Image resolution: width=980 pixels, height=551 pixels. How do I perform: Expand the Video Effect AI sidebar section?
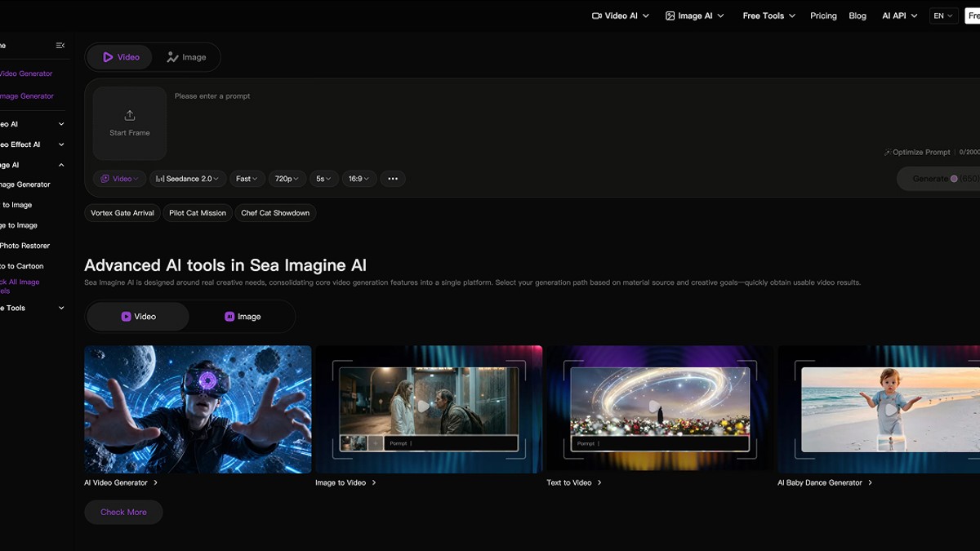point(33,144)
